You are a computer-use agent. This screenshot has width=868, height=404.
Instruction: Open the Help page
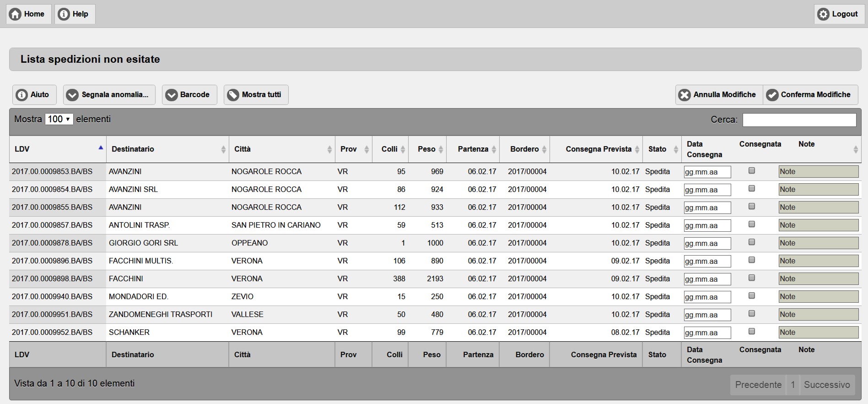pyautogui.click(x=75, y=14)
